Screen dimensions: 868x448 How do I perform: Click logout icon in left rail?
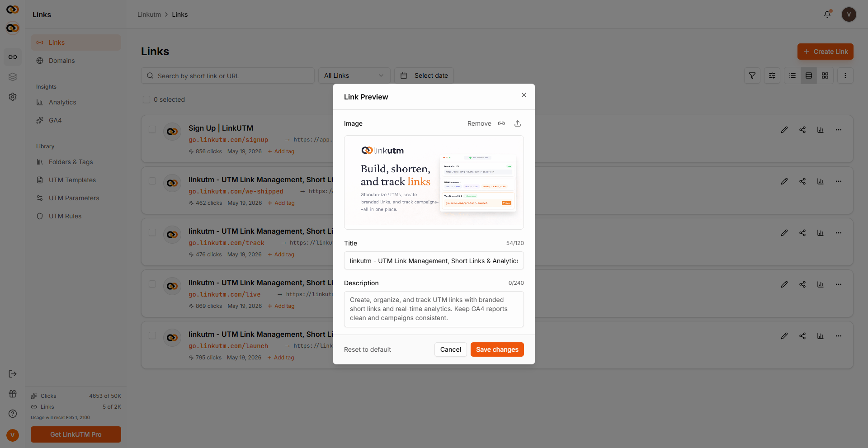[13, 374]
